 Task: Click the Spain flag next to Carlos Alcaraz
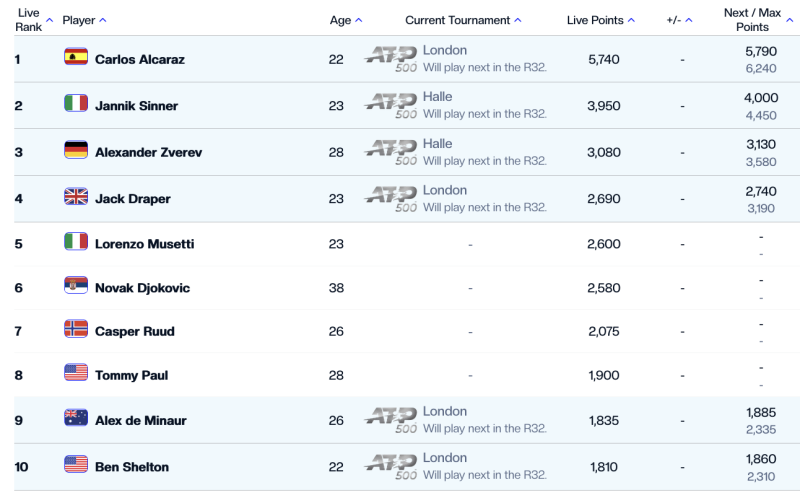(x=76, y=57)
